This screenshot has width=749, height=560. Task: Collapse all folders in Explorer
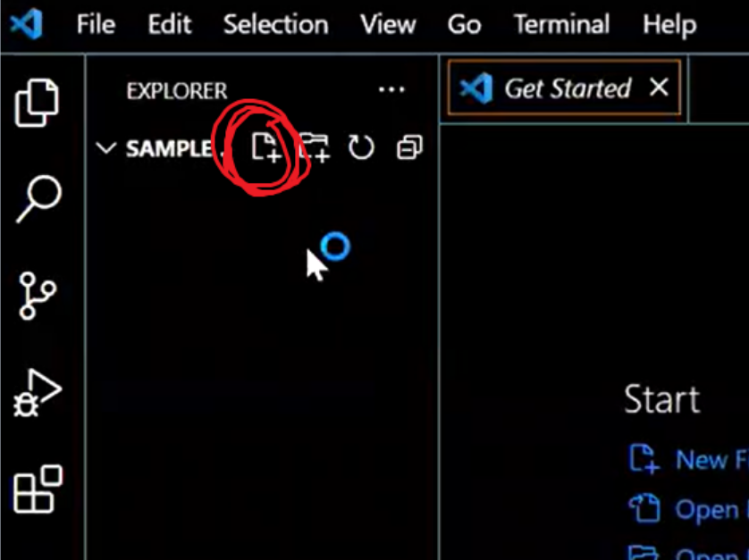[x=409, y=147]
